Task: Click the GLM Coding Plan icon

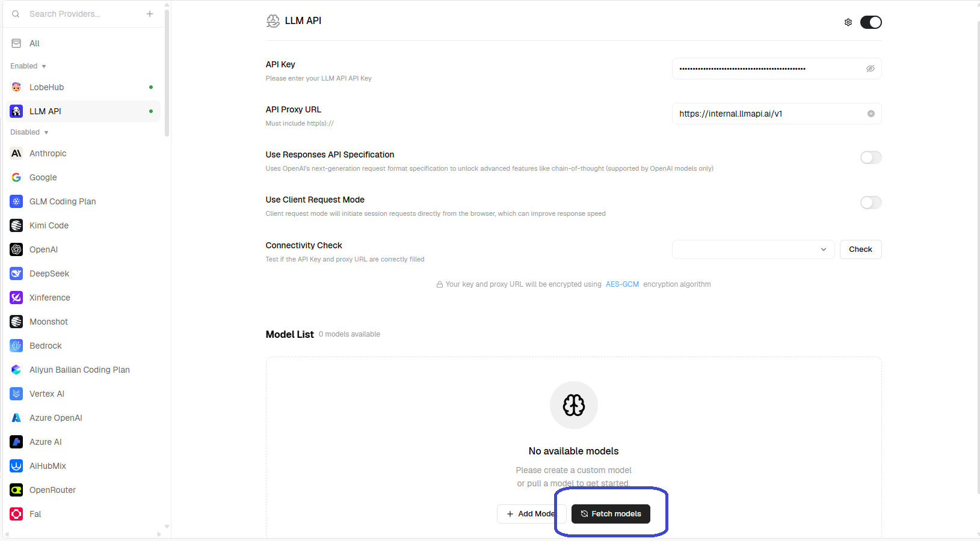Action: tap(16, 201)
